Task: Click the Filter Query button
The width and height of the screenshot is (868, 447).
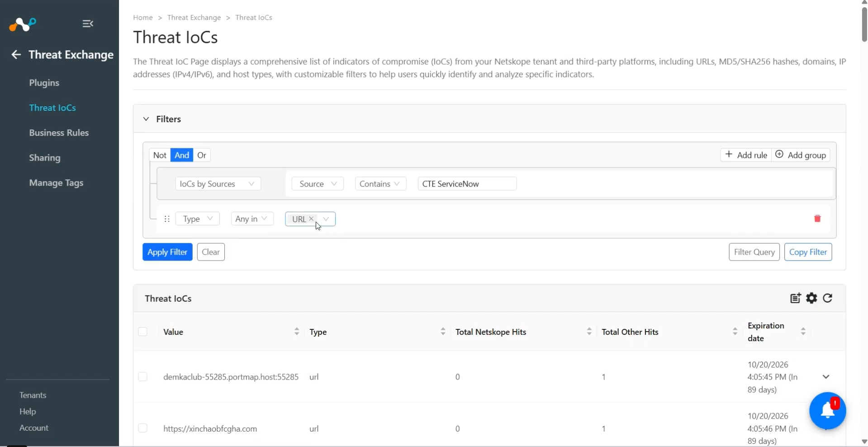Action: (x=754, y=252)
